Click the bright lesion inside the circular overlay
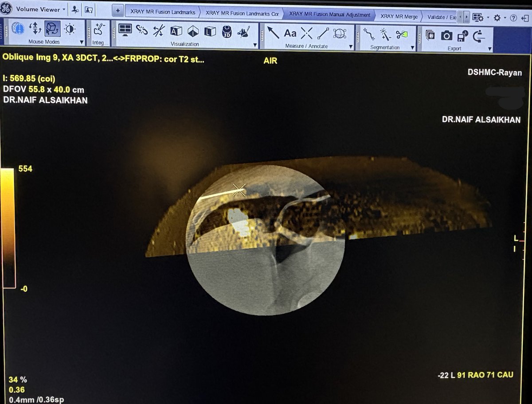Viewport: 532px width, 404px height. 239,222
